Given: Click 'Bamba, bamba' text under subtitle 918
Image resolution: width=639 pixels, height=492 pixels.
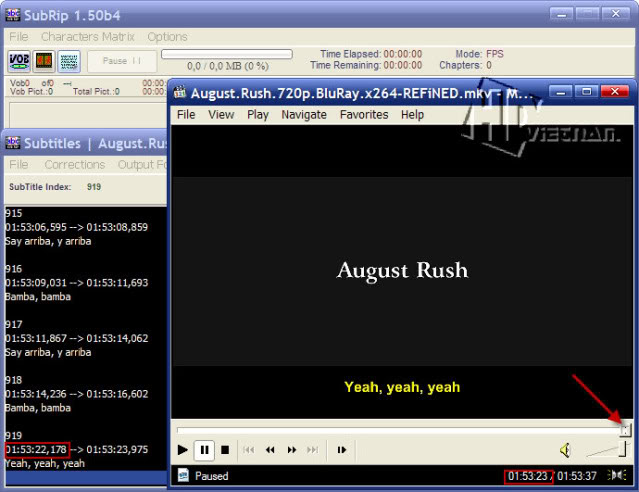Looking at the screenshot, I should pyautogui.click(x=37, y=408).
